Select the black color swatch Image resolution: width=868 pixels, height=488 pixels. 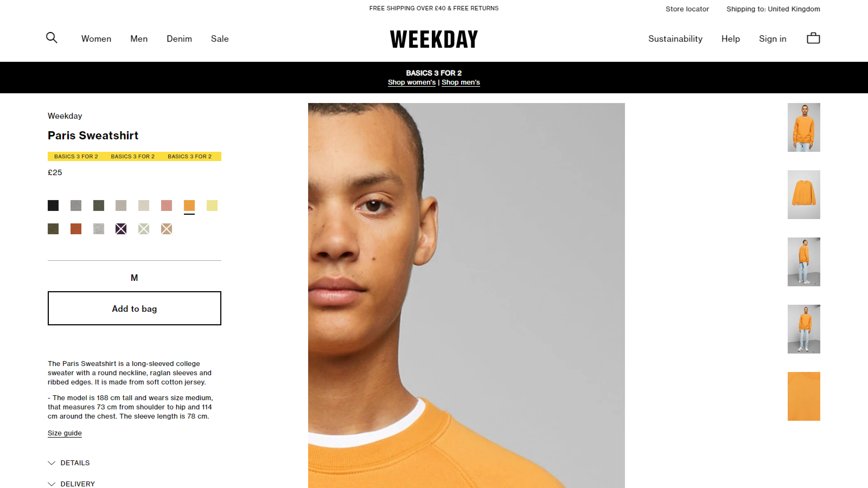click(x=53, y=206)
